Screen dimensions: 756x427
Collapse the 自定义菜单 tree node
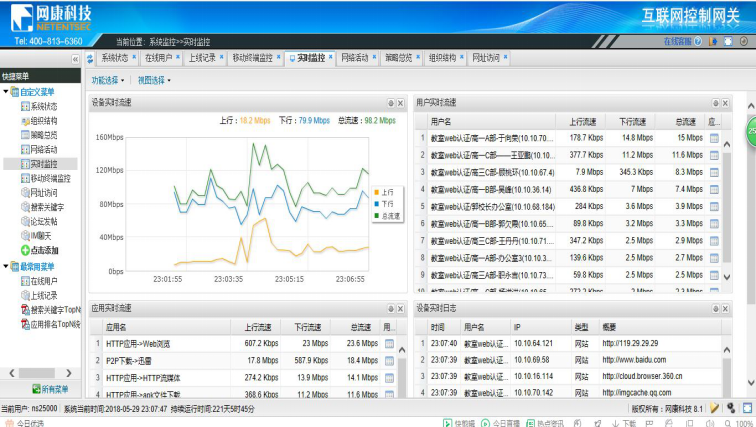[5, 92]
